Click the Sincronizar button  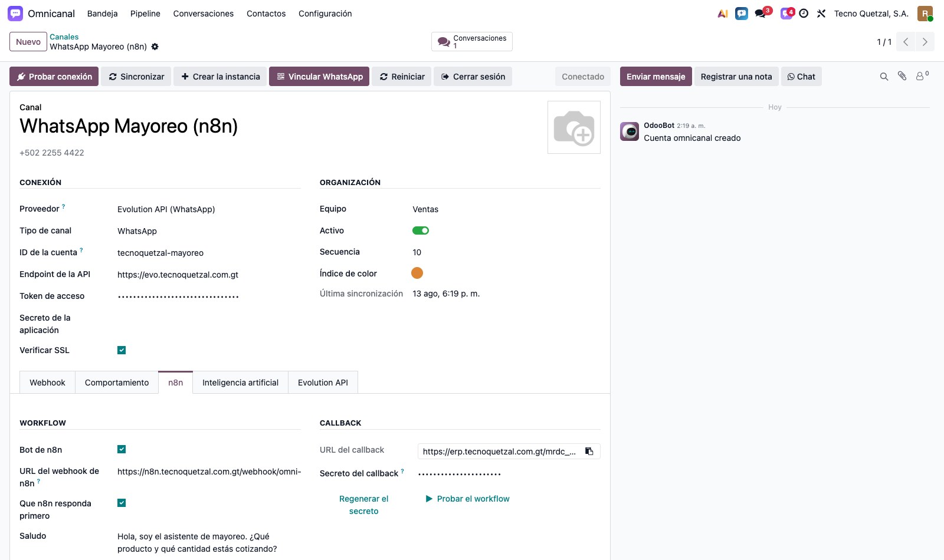(x=136, y=77)
